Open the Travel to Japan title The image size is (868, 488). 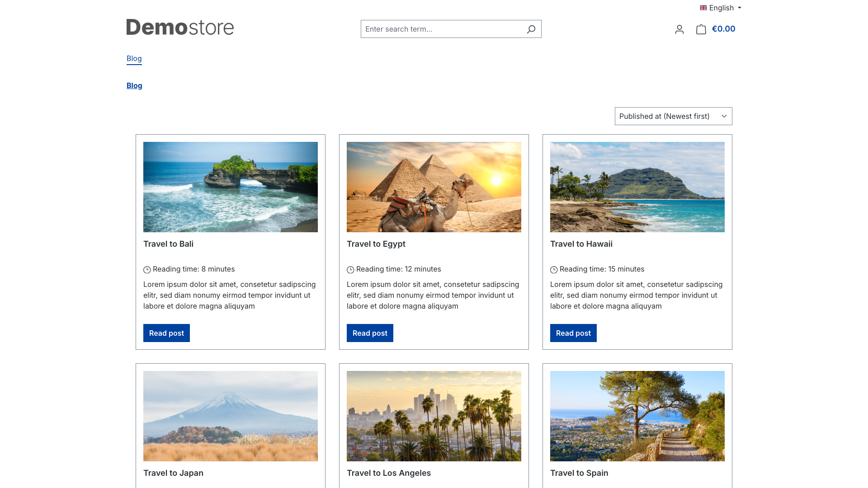pos(173,473)
